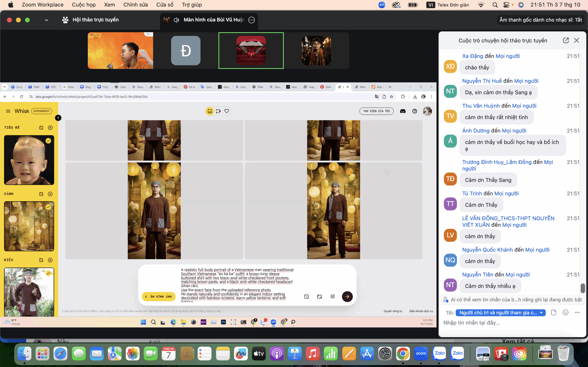Open the Cuộc họp menu
Viewport: 588px width, 367px height.
pyautogui.click(x=84, y=5)
